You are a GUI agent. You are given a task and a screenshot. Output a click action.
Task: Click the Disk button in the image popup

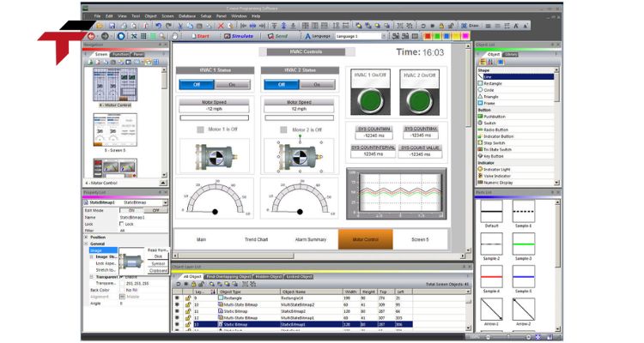(x=158, y=256)
